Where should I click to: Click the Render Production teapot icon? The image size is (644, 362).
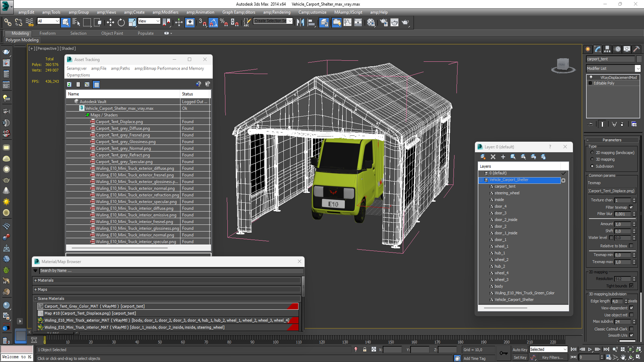coord(405,22)
